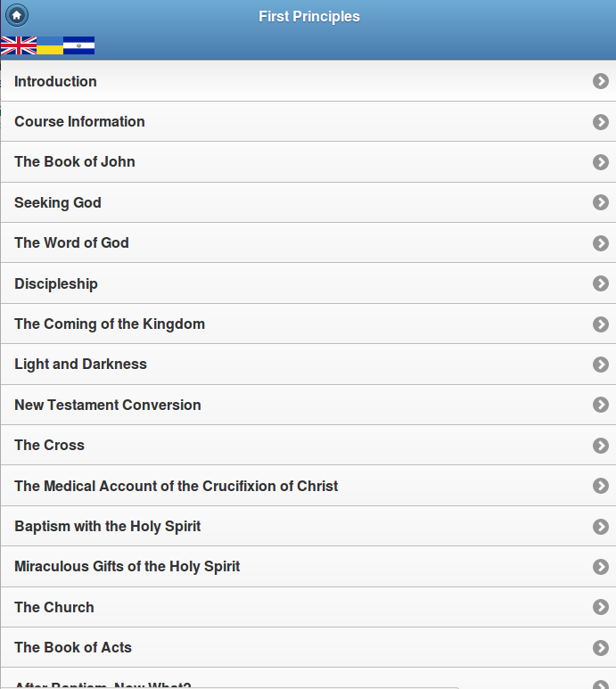Open The Book of John lesson

pos(308,161)
